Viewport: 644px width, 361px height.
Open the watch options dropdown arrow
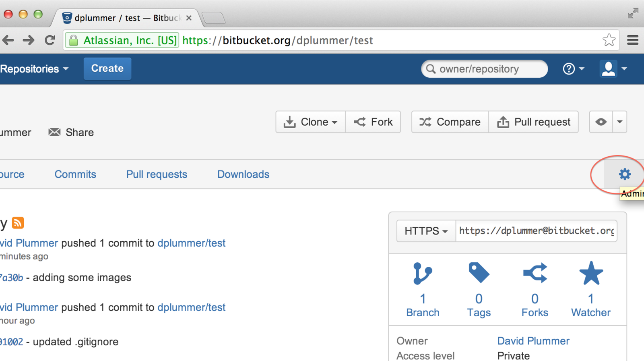[x=620, y=122]
